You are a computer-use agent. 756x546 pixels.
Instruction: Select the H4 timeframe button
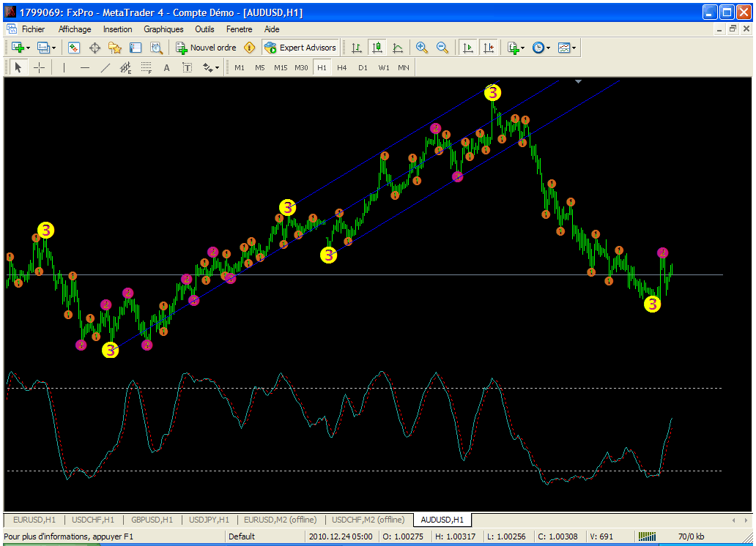coord(342,67)
